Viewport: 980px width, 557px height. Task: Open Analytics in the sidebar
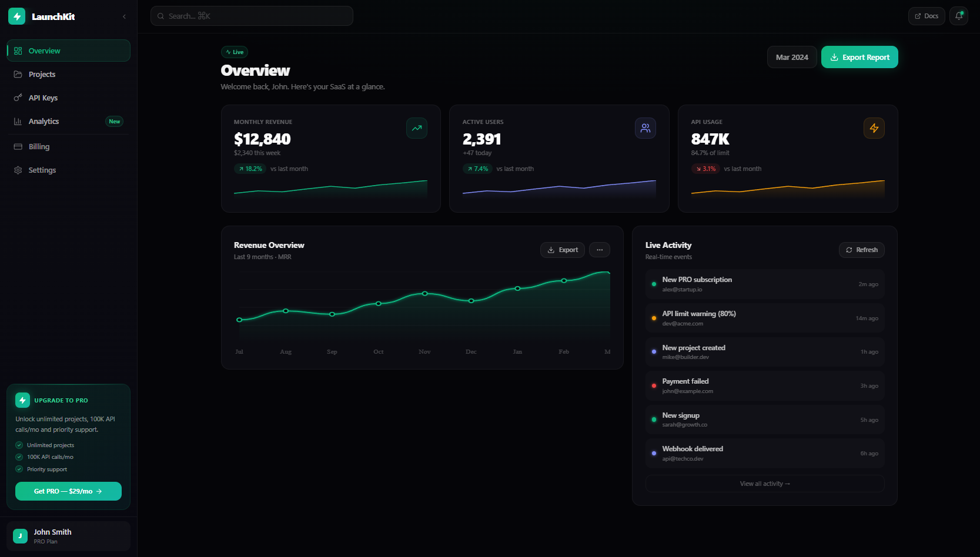tap(44, 122)
